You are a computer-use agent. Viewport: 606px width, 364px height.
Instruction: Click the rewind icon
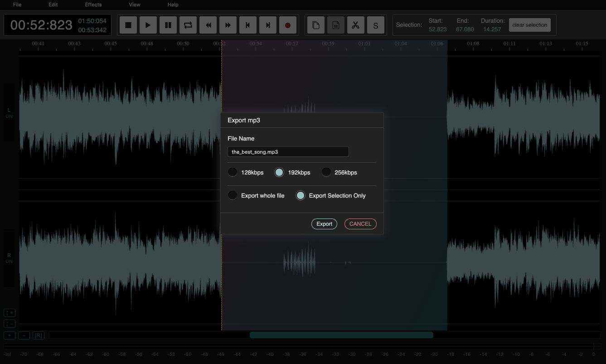(208, 25)
